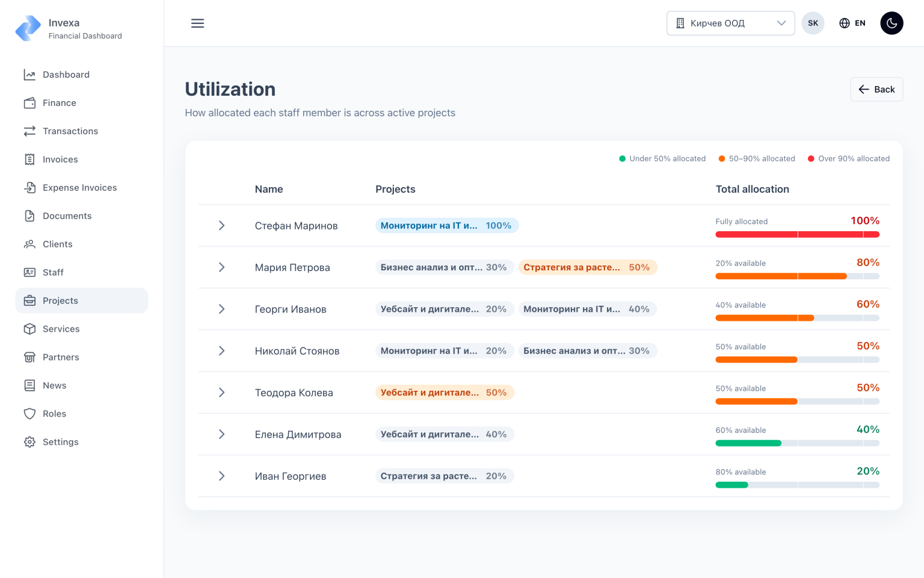
Task: Open the Кирчев ООД company dropdown
Action: pos(730,23)
